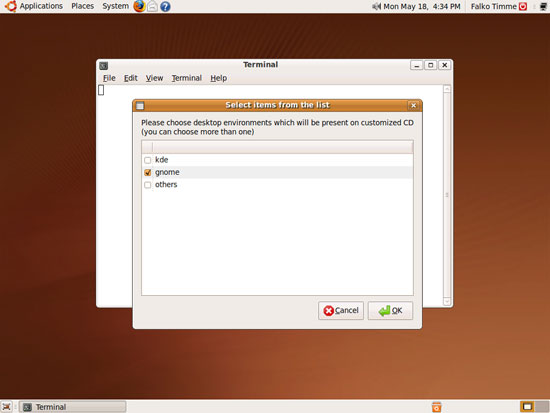Uncheck the gnome checkbox
550x413 pixels.
(x=148, y=173)
